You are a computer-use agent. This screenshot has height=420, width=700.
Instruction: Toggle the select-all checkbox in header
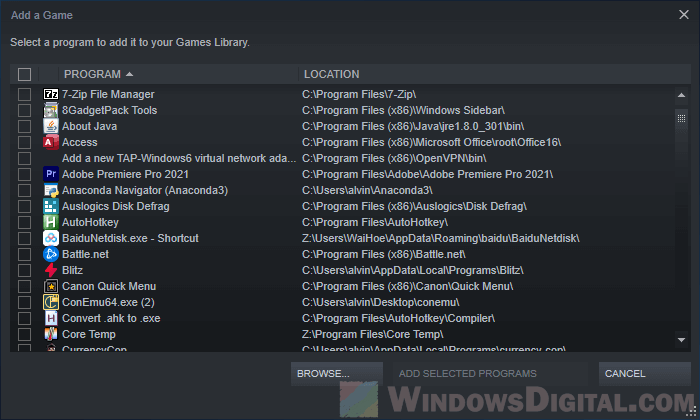coord(25,74)
